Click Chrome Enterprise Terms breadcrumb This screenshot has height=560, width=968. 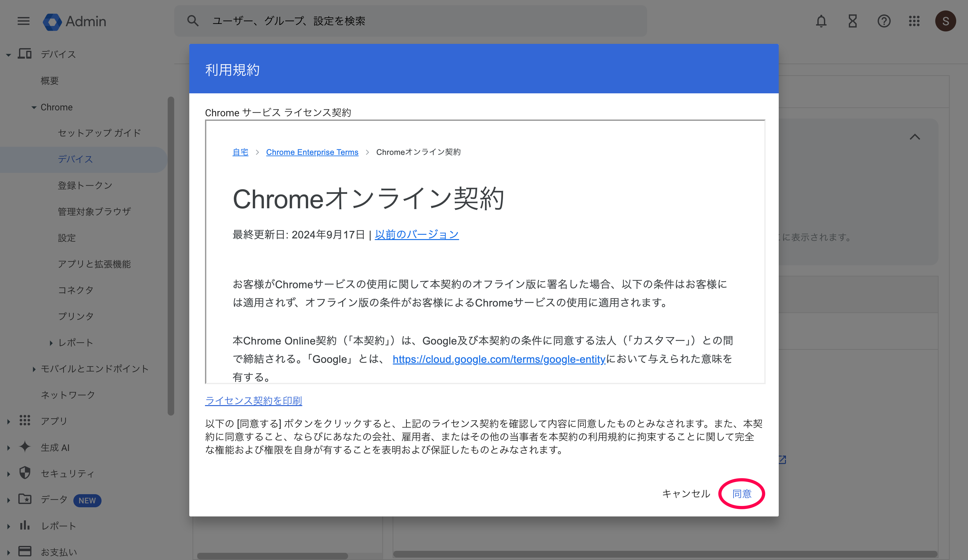312,152
